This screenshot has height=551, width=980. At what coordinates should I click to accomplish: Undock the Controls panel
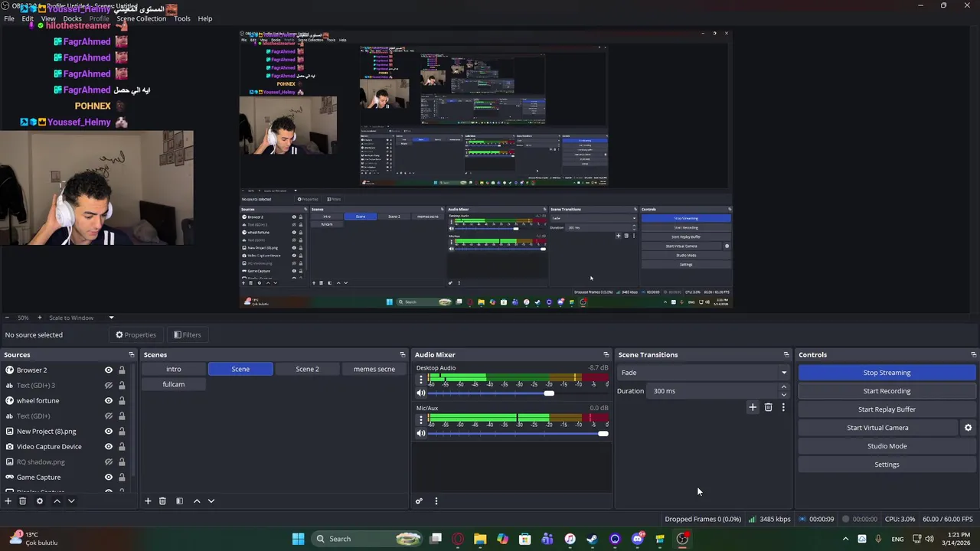(x=973, y=354)
